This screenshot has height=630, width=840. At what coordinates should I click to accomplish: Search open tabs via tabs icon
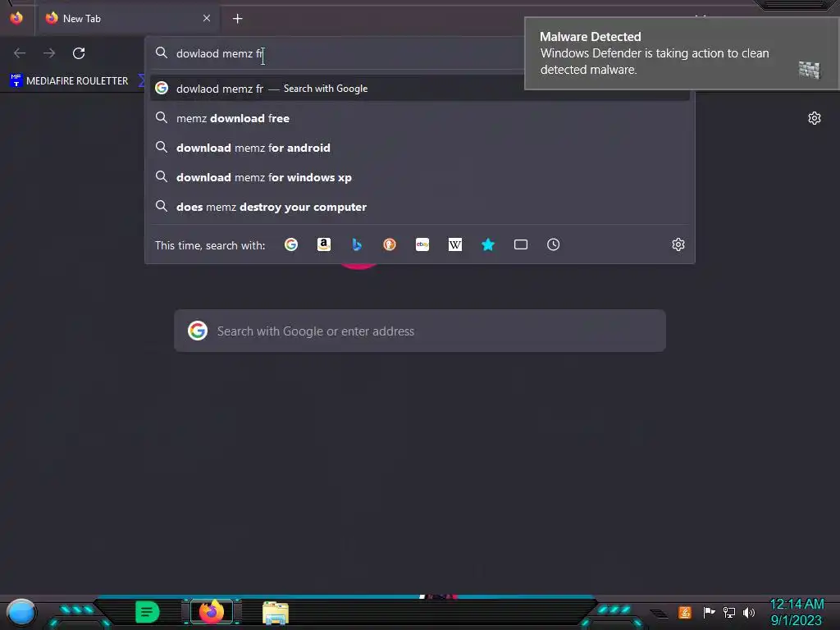point(521,244)
